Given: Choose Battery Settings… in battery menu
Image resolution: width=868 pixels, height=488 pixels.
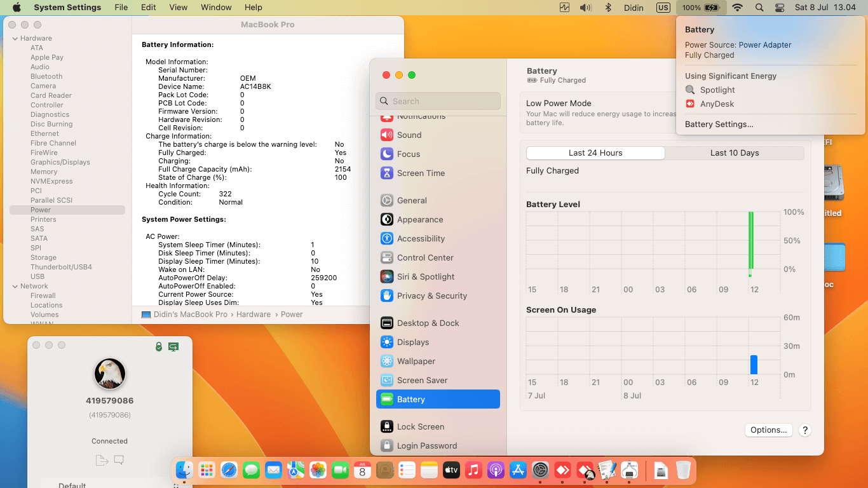Looking at the screenshot, I should click(719, 125).
